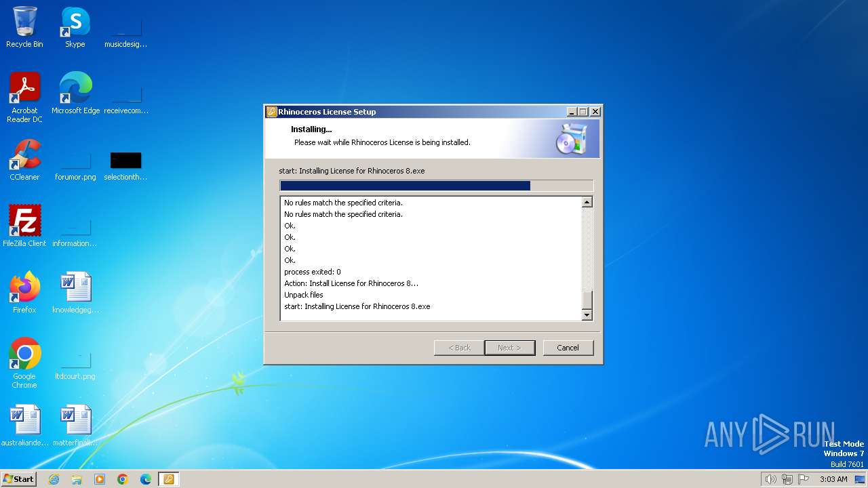Open the matterfinall… Word document

(x=75, y=426)
